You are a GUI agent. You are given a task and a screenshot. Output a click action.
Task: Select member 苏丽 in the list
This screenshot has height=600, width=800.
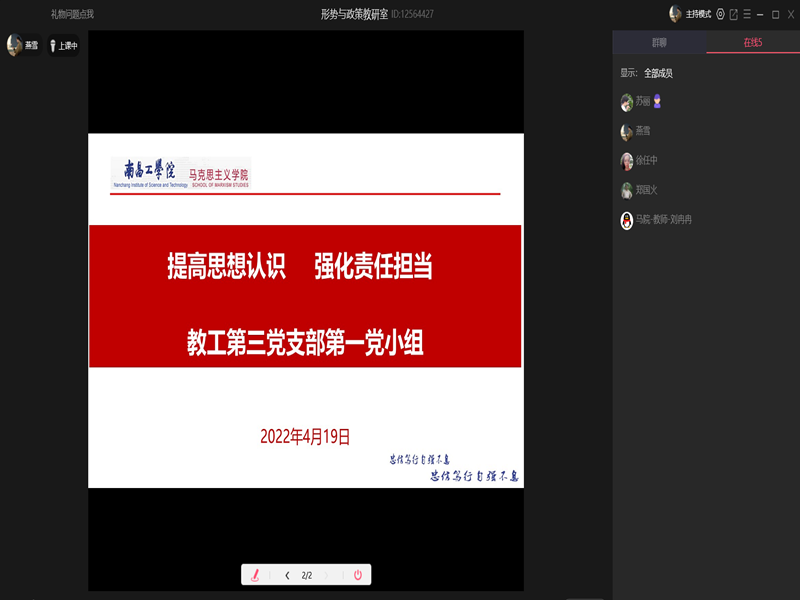642,102
